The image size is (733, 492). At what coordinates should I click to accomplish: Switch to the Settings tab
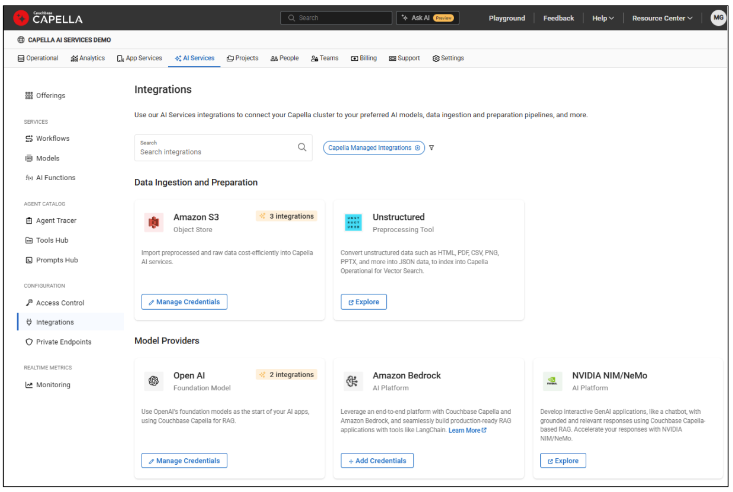pos(448,58)
